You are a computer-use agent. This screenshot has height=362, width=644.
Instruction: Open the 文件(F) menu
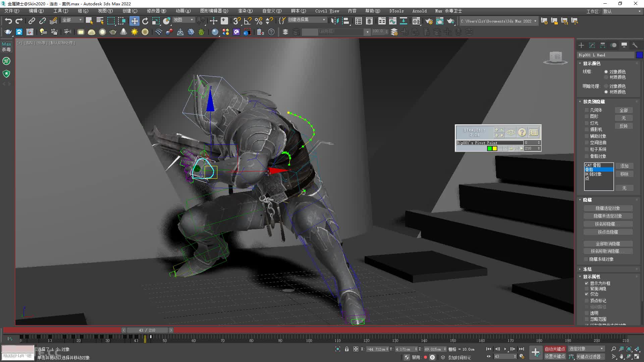coord(12,11)
